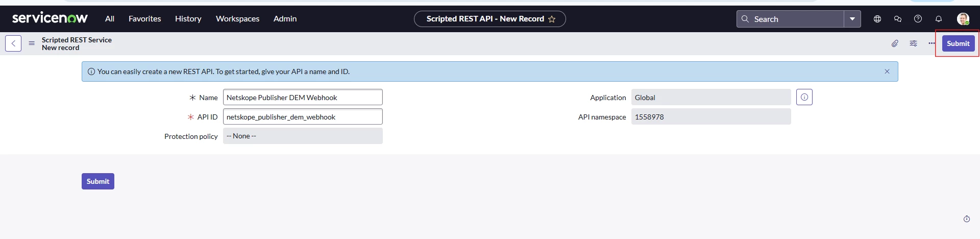Open the notifications bell

coord(938,19)
